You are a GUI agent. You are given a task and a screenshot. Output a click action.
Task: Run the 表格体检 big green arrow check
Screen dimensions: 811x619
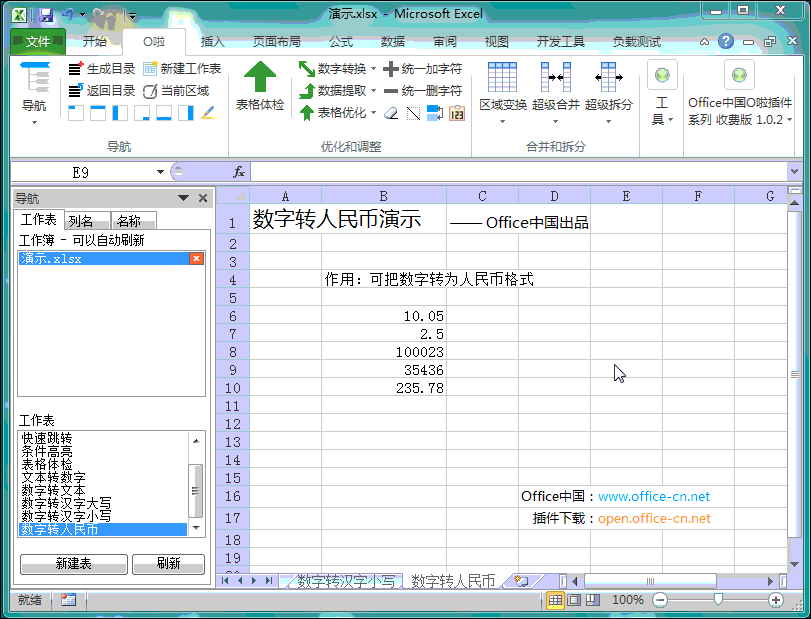[260, 78]
